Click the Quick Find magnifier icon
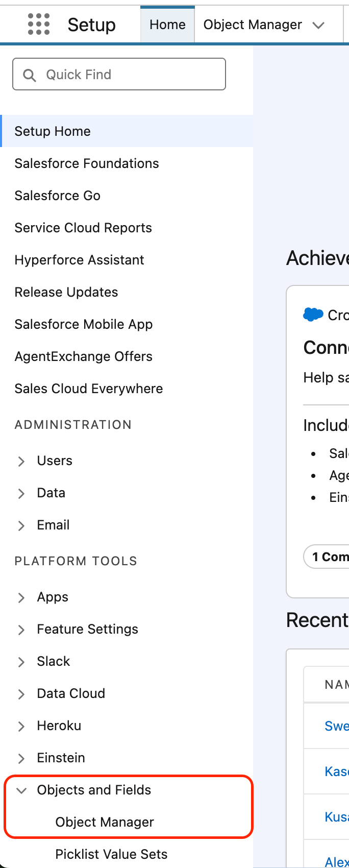Viewport: 349px width, 868px height. point(30,75)
